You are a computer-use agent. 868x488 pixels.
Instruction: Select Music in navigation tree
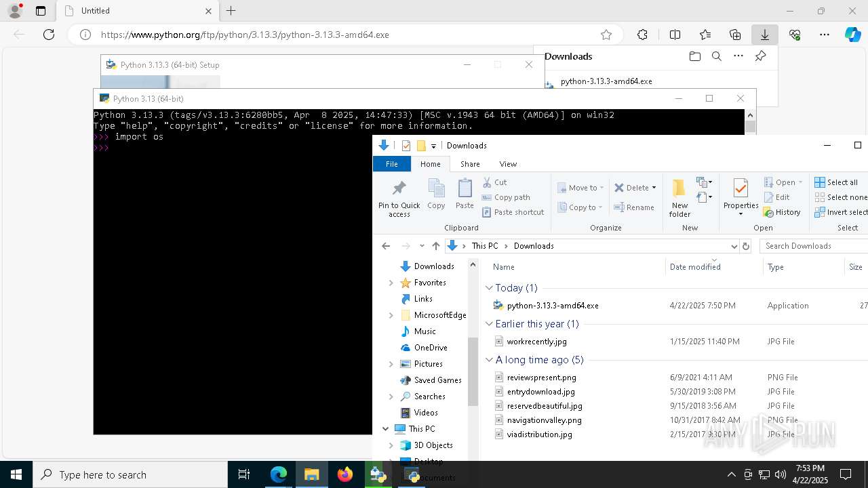click(x=425, y=331)
